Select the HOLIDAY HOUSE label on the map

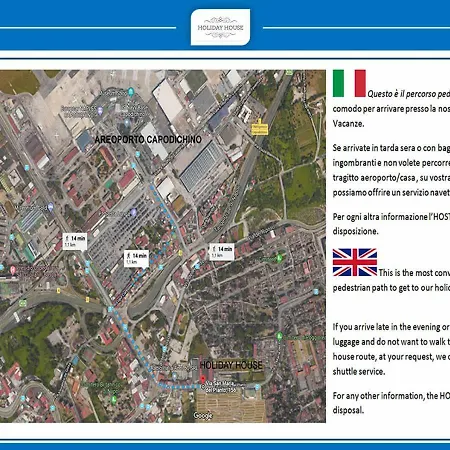(231, 365)
